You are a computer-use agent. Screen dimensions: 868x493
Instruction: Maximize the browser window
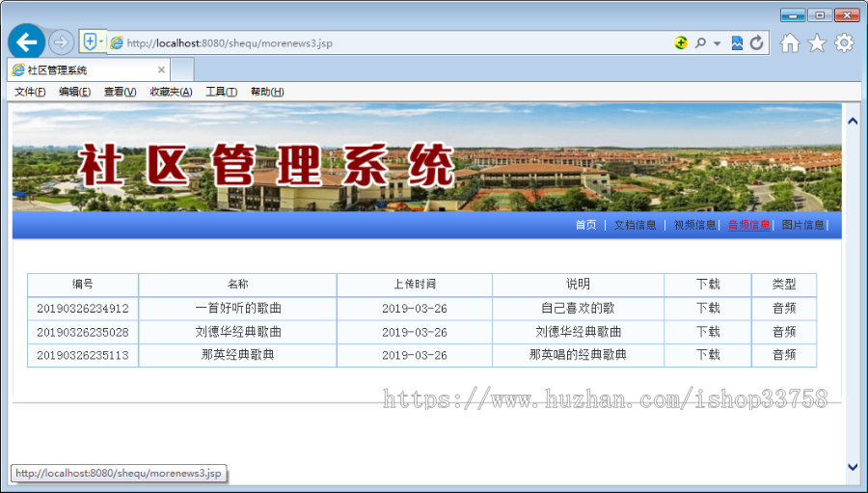(820, 15)
